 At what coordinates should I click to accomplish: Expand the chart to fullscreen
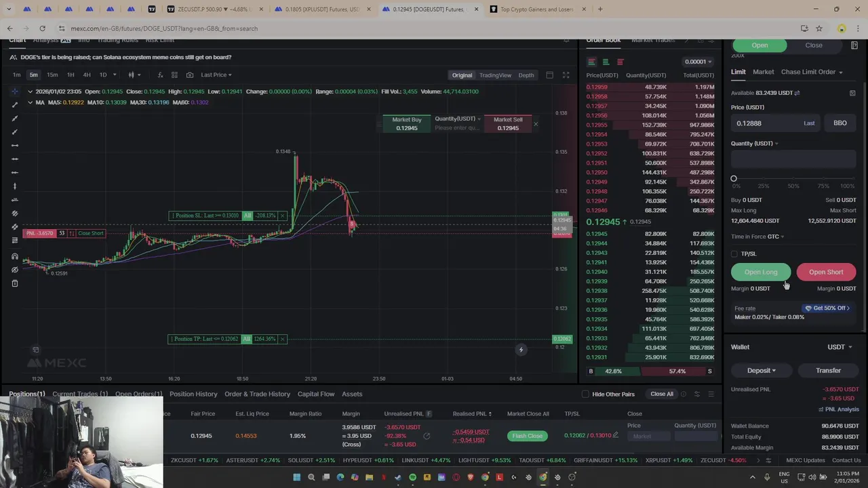click(566, 75)
